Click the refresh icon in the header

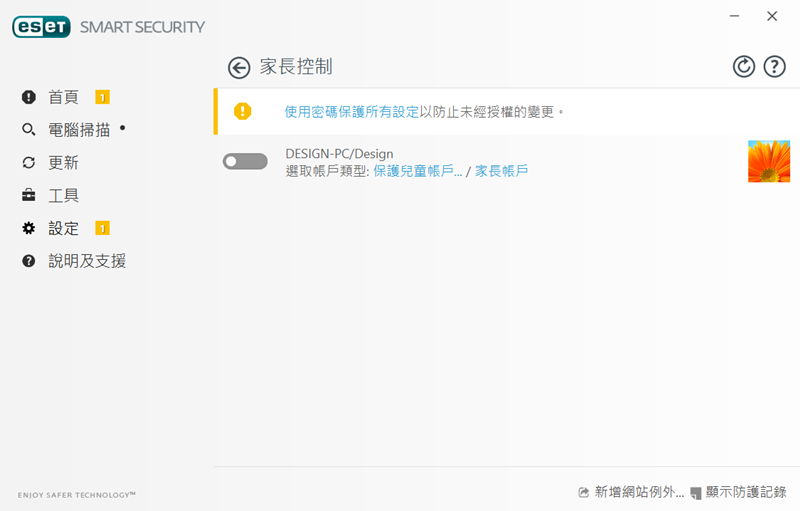[x=743, y=67]
